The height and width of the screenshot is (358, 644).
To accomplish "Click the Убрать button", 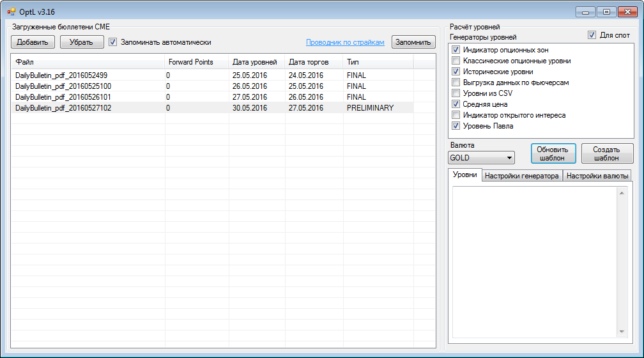I will point(82,42).
